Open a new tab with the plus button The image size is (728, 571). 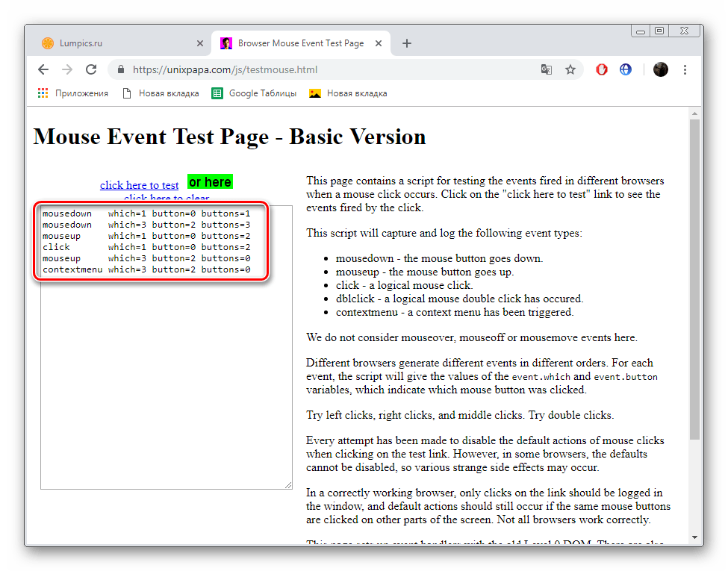[407, 43]
